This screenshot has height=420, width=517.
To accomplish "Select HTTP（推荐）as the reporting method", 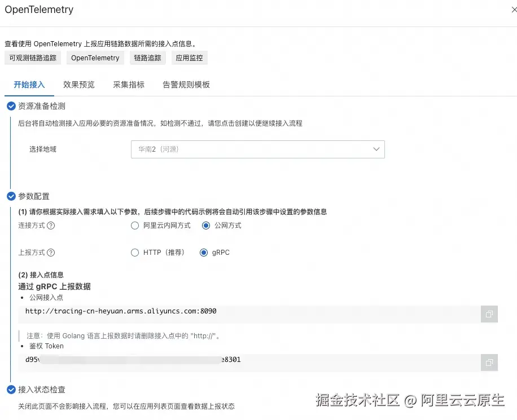I will [135, 253].
